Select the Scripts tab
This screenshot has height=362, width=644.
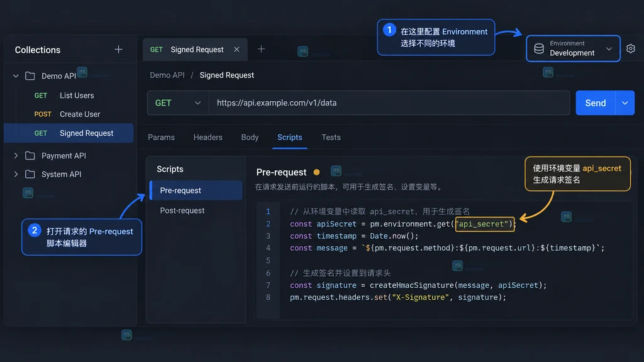tap(289, 138)
